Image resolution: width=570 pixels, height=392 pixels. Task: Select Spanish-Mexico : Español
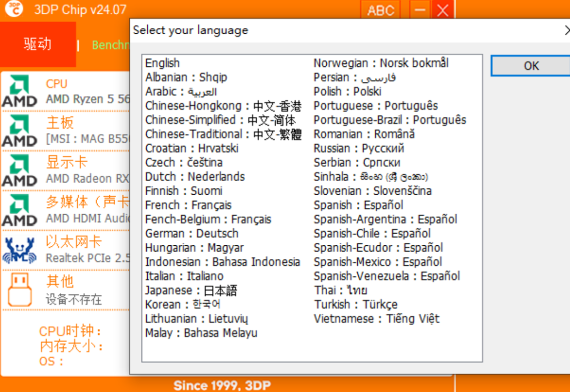tap(378, 262)
